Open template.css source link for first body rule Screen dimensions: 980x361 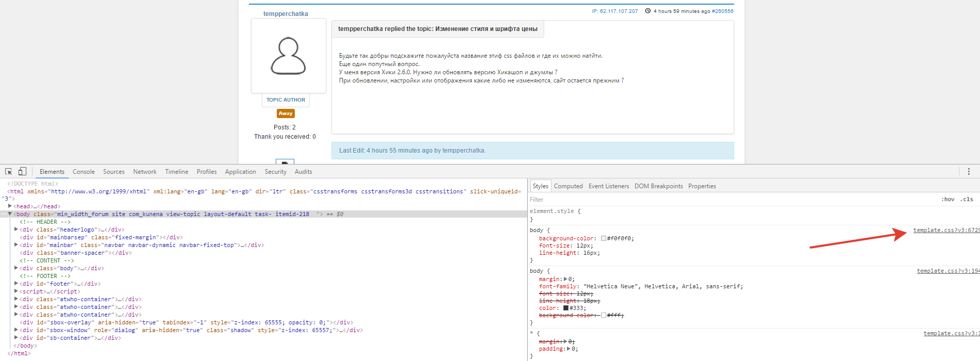945,231
